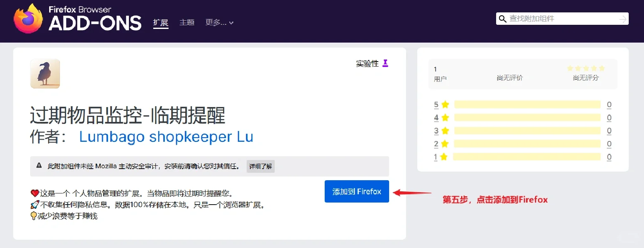Click the add-on's bird thumbnail icon
The image size is (644, 248).
point(45,74)
